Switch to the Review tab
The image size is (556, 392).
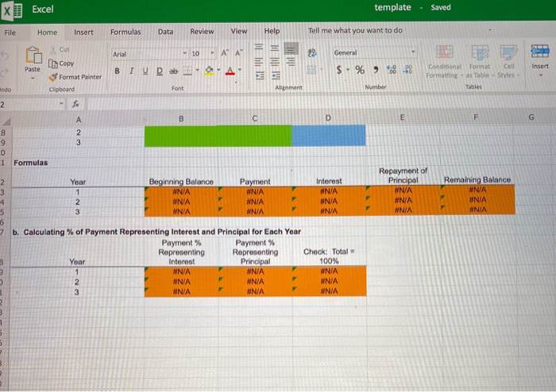(x=202, y=32)
